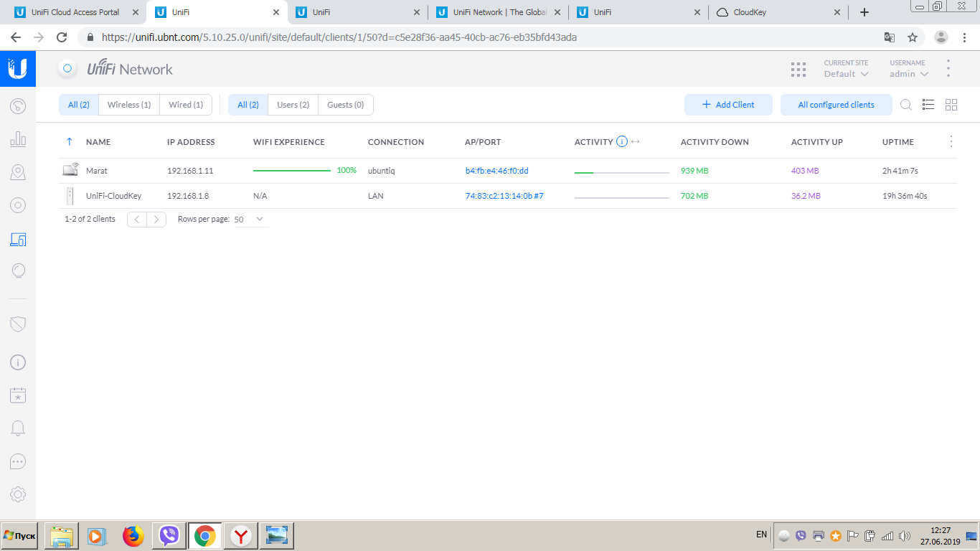The width and height of the screenshot is (980, 551).
Task: Switch to list view icon
Action: [x=928, y=105]
